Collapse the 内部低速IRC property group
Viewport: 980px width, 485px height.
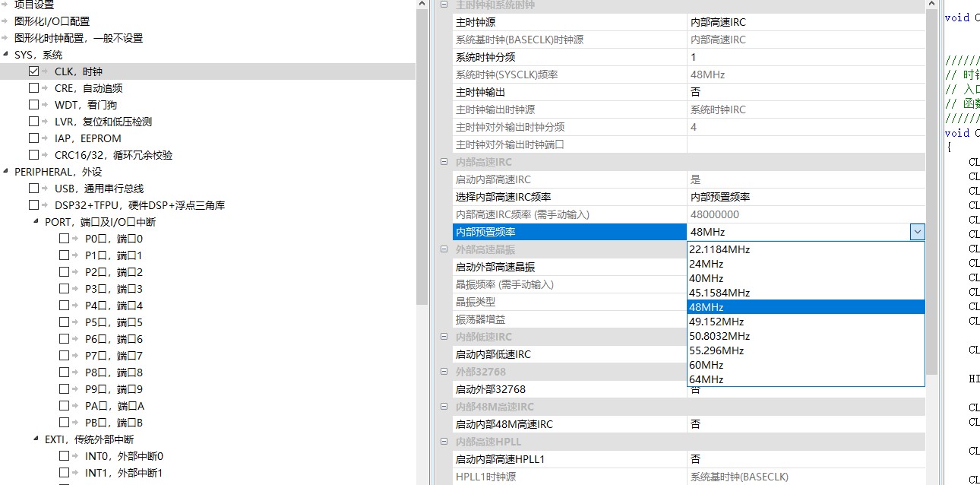pos(444,337)
